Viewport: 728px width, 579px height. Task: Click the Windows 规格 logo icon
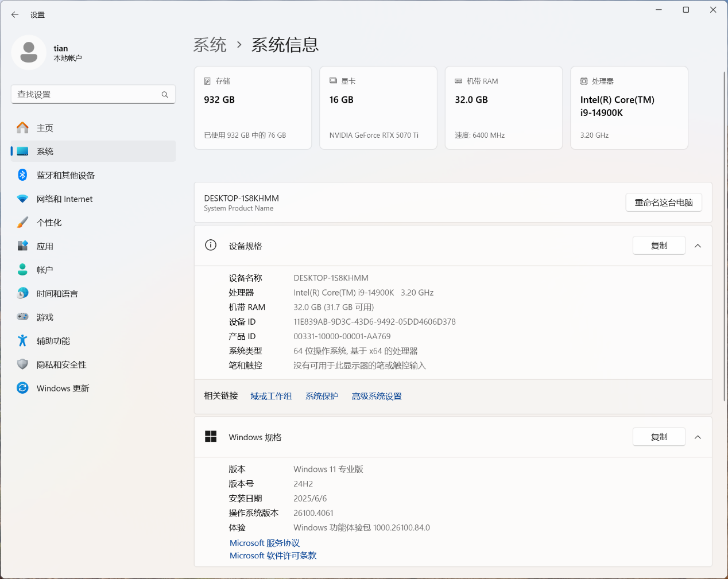[211, 437]
